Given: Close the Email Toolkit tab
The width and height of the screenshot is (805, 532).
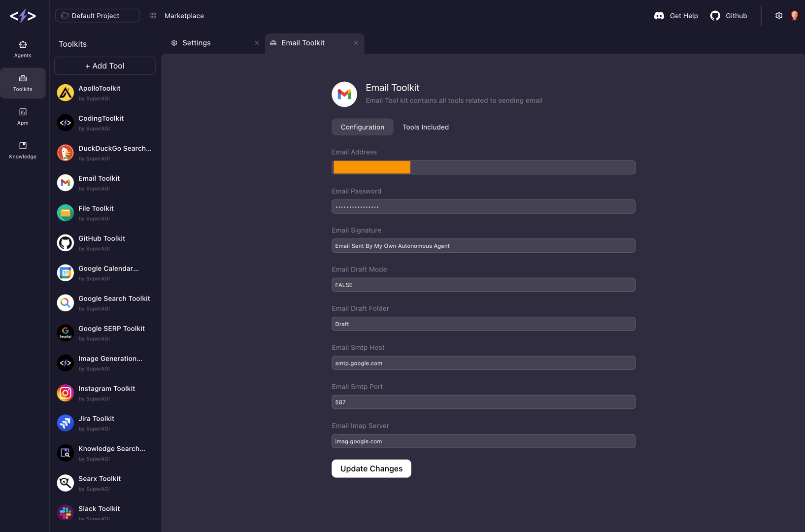Looking at the screenshot, I should [x=356, y=43].
